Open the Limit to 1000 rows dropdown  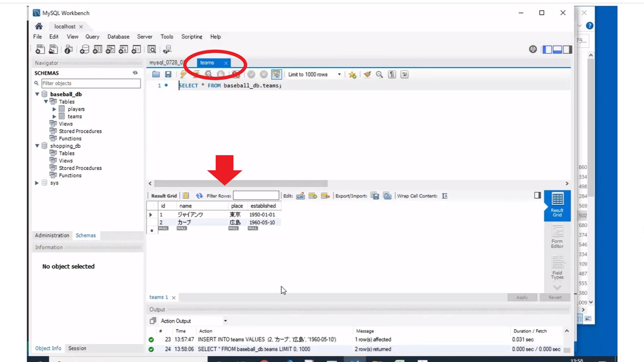pos(339,74)
